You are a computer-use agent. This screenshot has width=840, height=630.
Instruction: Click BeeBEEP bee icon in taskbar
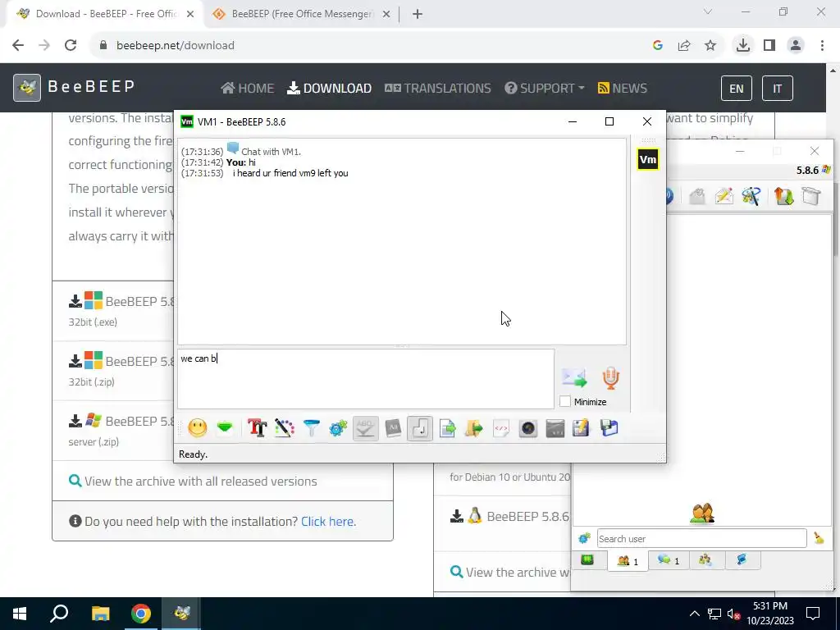(x=181, y=614)
